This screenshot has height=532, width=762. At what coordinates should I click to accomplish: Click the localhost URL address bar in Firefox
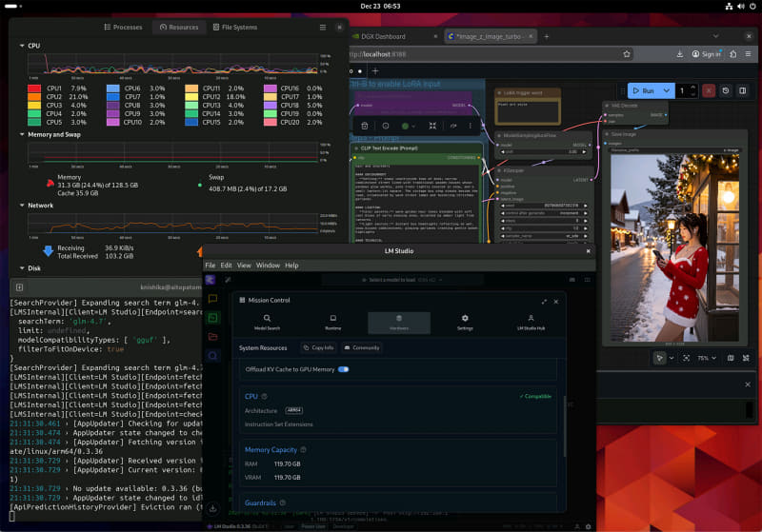486,54
